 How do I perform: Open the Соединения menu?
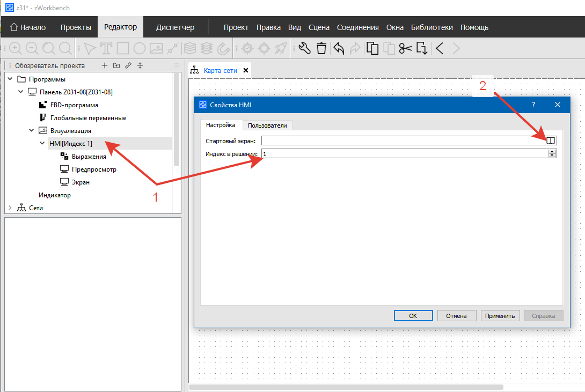tap(358, 27)
